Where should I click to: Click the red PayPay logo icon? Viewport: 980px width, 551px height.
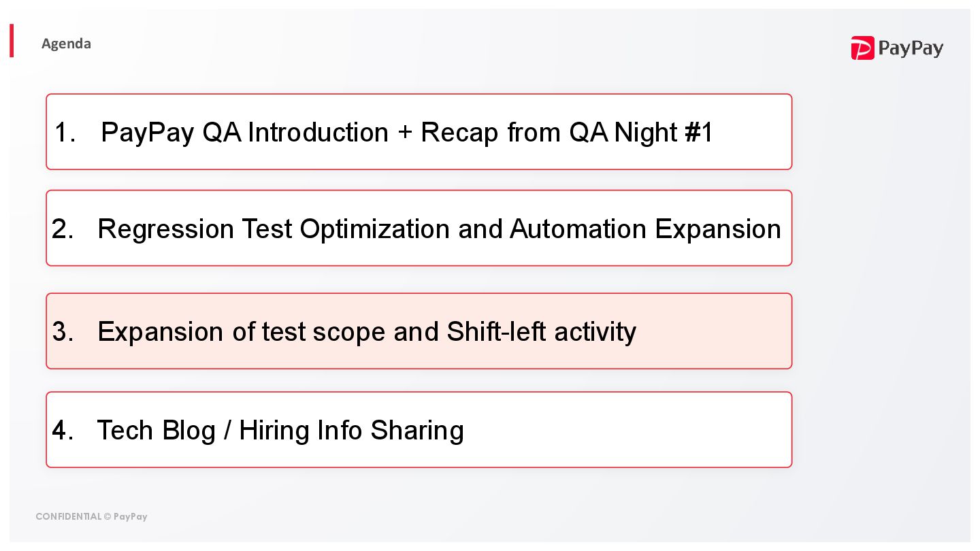click(x=862, y=48)
